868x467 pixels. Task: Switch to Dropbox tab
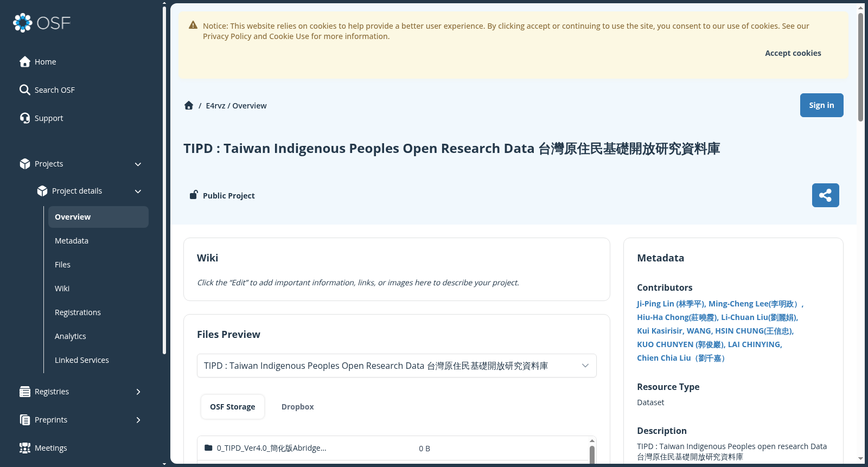(297, 407)
